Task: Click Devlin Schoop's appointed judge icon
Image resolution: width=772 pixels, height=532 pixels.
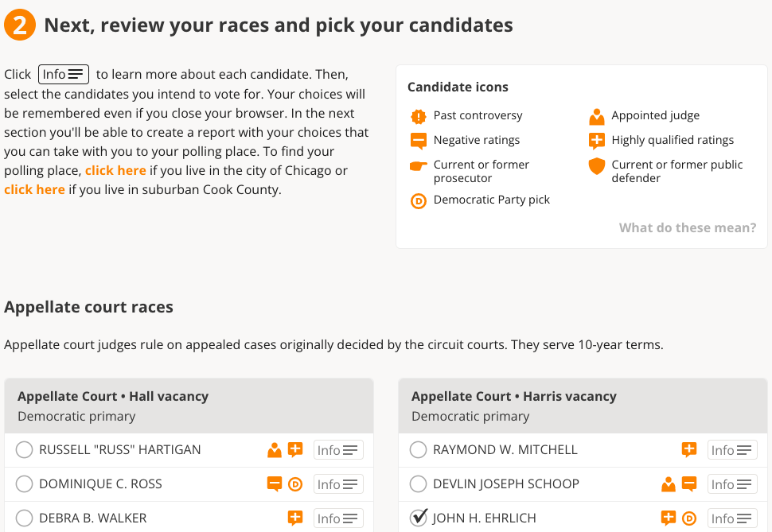Action: point(669,484)
